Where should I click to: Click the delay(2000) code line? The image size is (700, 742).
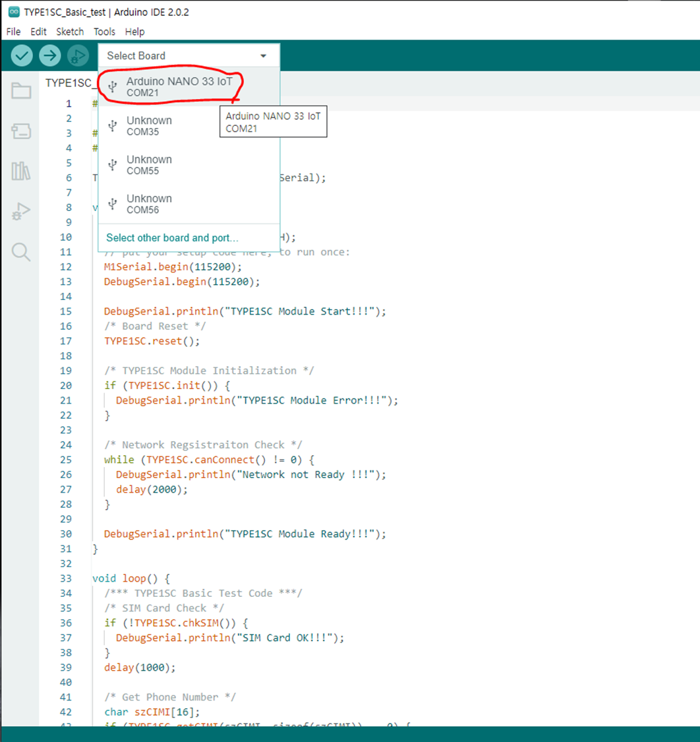pyautogui.click(x=152, y=489)
